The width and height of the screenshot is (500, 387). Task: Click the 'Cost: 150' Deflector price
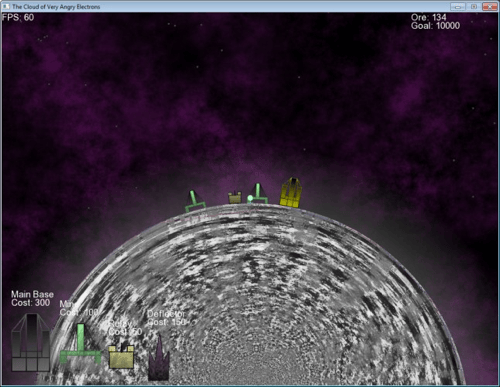point(167,322)
